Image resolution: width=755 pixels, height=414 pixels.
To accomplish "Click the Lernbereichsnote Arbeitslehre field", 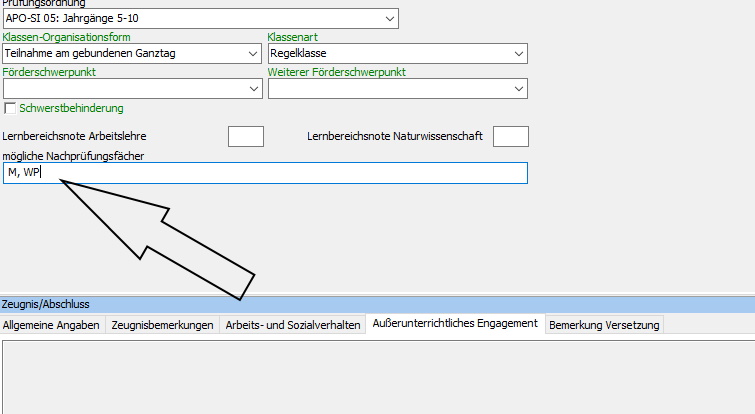I will pyautogui.click(x=246, y=136).
